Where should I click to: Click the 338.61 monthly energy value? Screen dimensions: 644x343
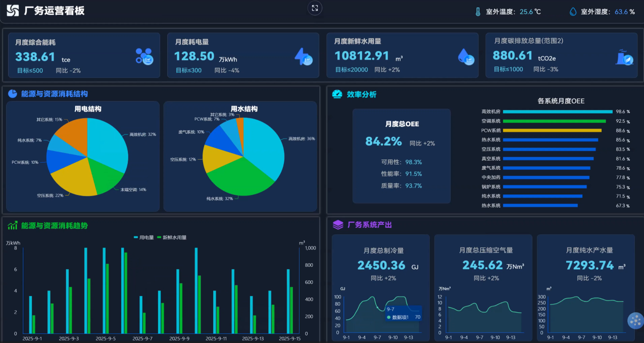pos(35,57)
